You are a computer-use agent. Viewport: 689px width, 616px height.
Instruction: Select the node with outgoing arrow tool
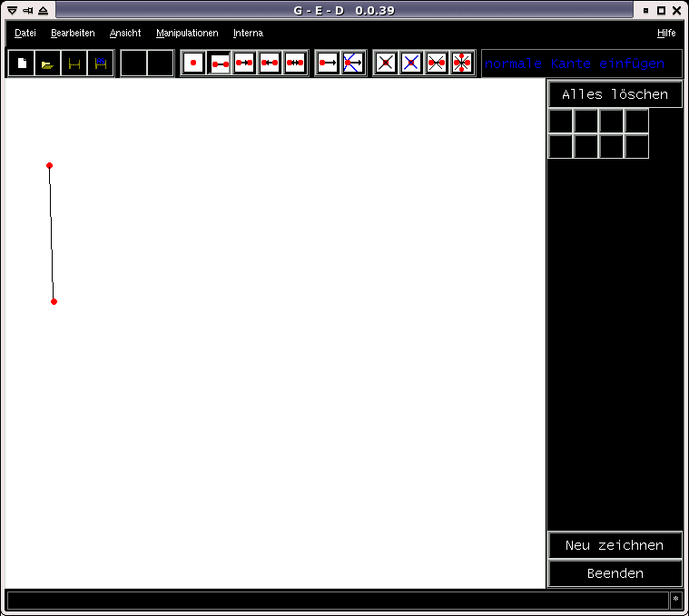(x=328, y=63)
